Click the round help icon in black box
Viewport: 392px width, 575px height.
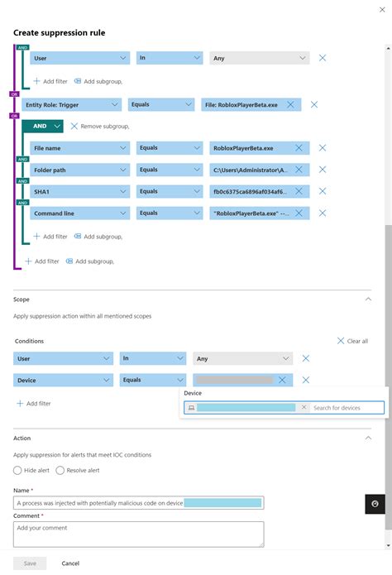(x=375, y=504)
